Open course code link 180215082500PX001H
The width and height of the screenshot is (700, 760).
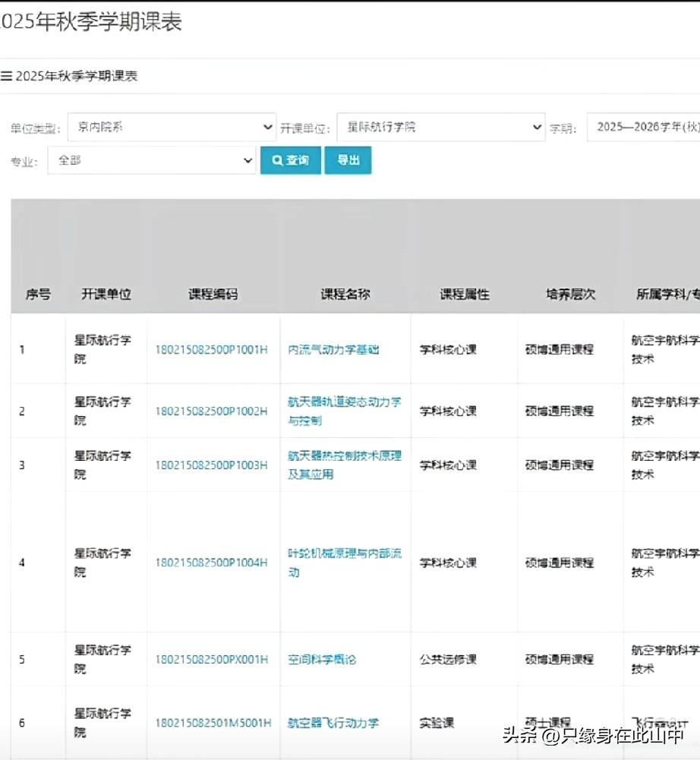[212, 660]
